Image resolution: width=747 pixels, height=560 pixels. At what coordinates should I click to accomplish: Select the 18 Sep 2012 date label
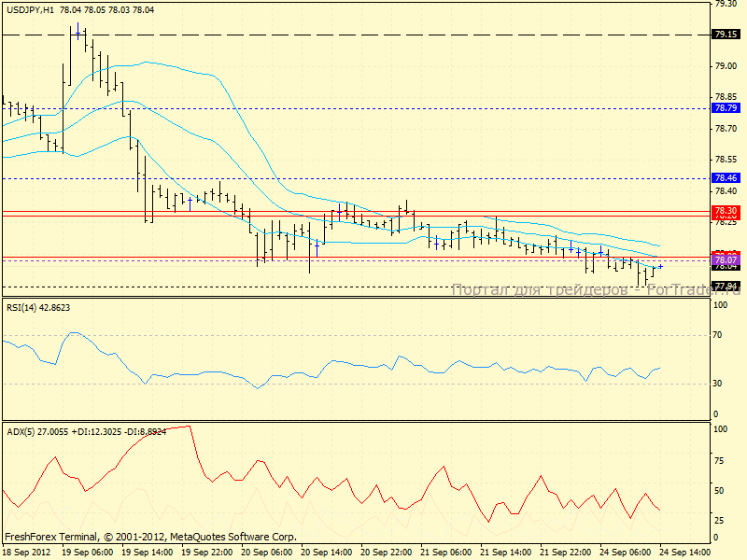tap(25, 552)
